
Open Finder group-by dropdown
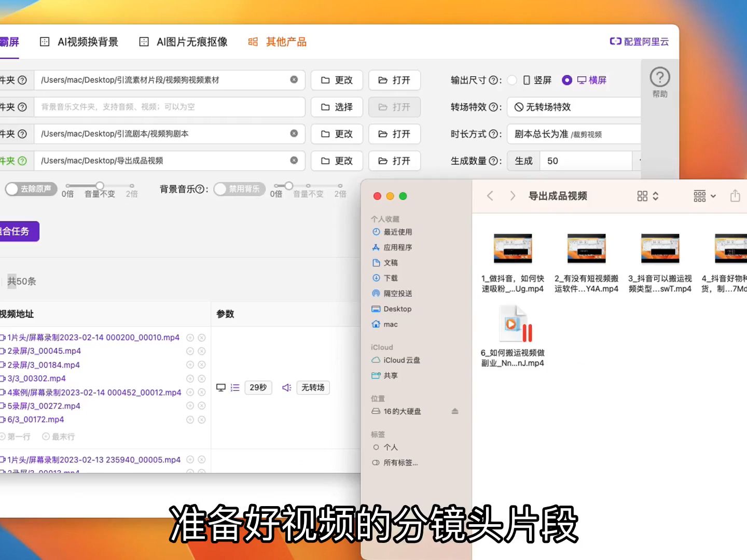pyautogui.click(x=705, y=196)
